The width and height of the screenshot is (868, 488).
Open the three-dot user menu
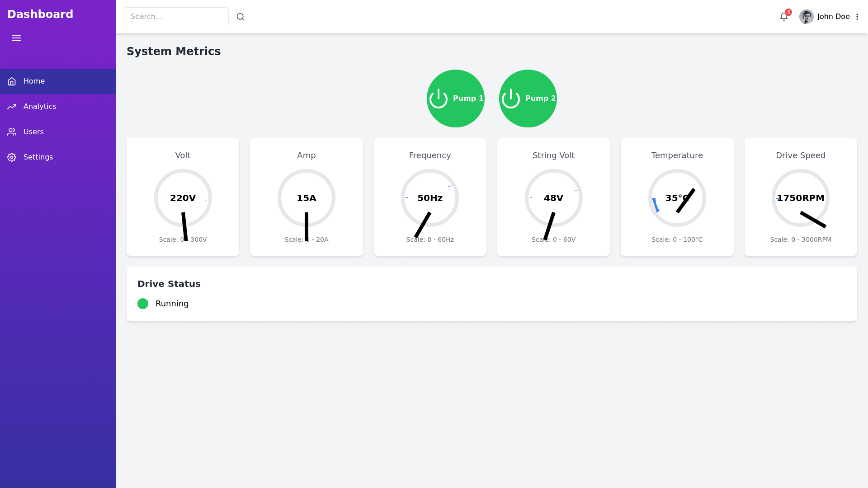(x=857, y=17)
